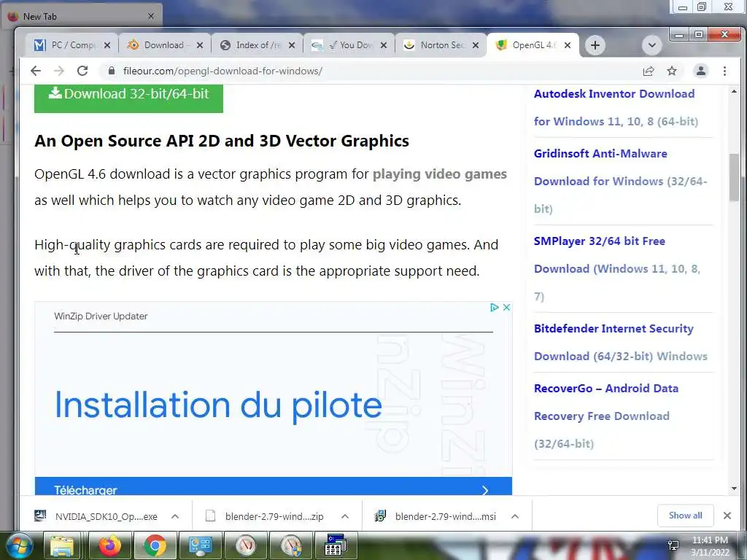Click the network tray icon
Screen dimensions: 747x560
coord(673,545)
